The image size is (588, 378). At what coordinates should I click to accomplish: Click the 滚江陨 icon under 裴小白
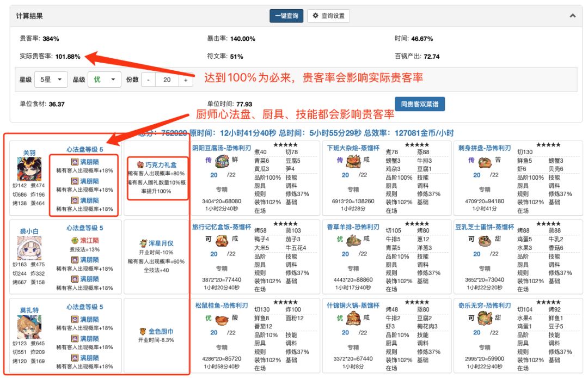75,240
